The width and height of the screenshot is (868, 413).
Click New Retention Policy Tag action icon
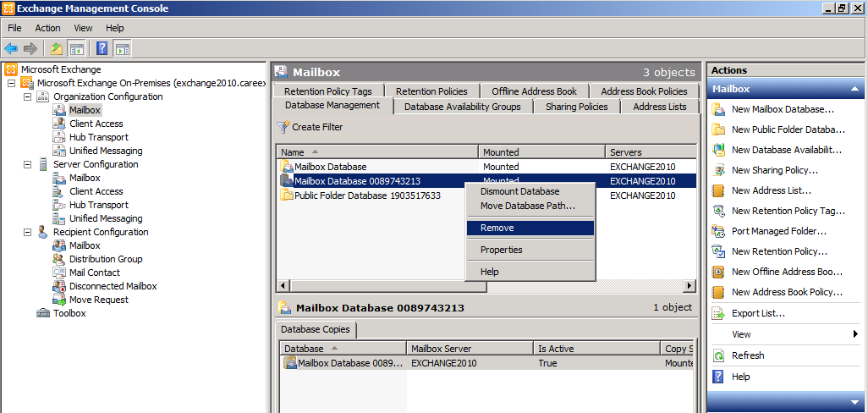coord(718,211)
